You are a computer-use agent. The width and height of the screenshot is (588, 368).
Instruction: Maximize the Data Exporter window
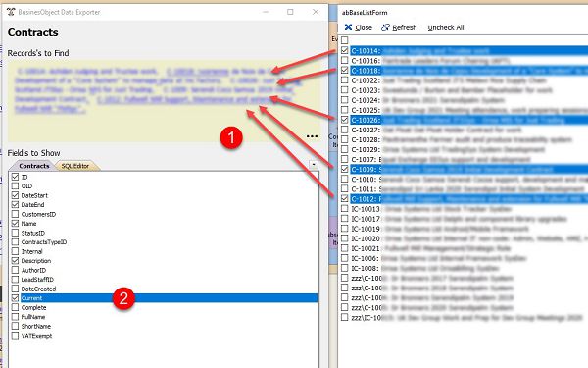pyautogui.click(x=290, y=12)
